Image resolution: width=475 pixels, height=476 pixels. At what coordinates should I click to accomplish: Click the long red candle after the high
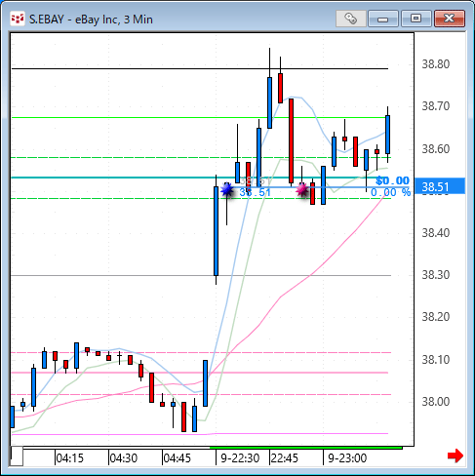pos(292,140)
